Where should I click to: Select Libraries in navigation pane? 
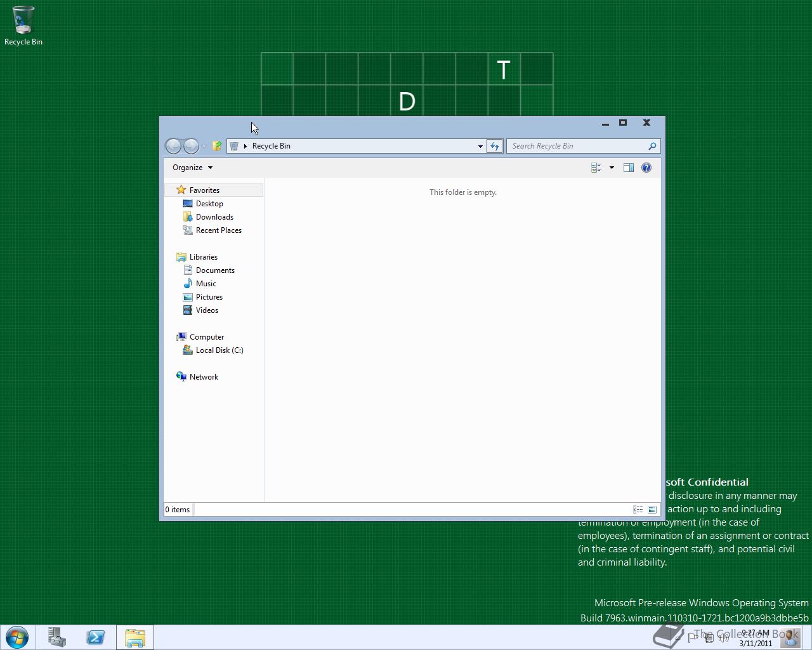click(x=204, y=257)
